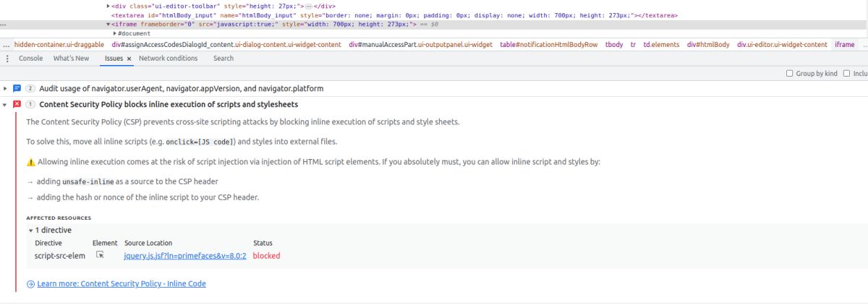The height and width of the screenshot is (305, 868).
Task: Expand the #document node
Action: tap(115, 33)
